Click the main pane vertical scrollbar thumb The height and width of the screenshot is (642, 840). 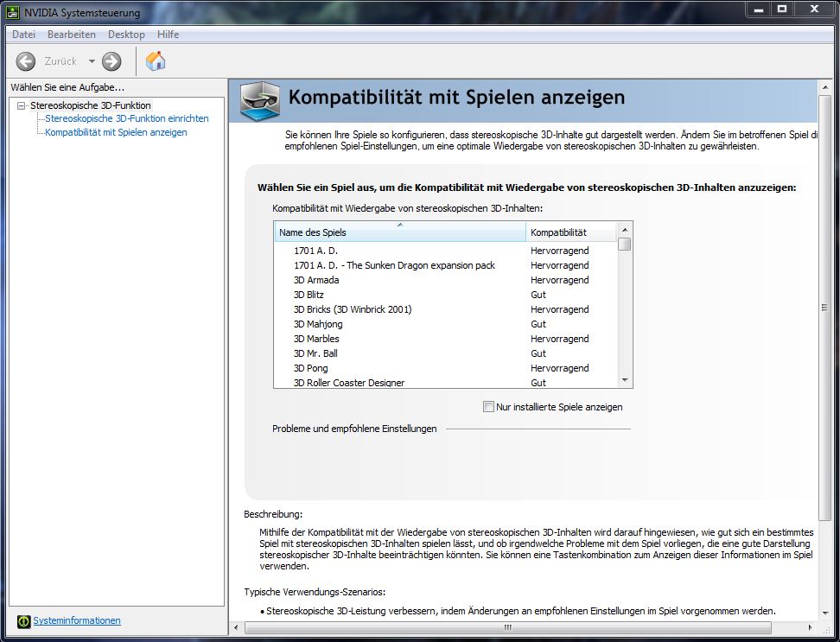tap(824, 308)
